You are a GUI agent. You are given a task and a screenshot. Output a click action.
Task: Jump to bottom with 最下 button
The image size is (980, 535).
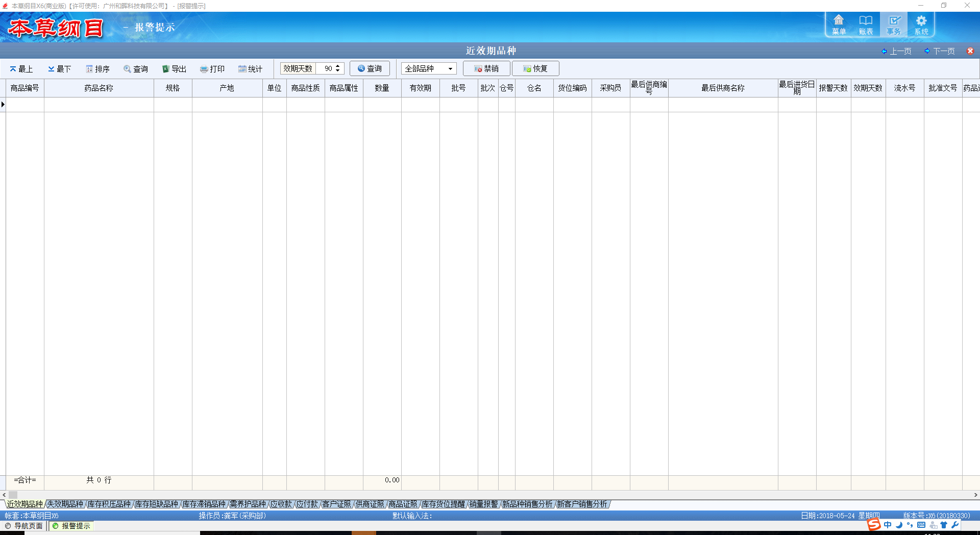point(59,69)
